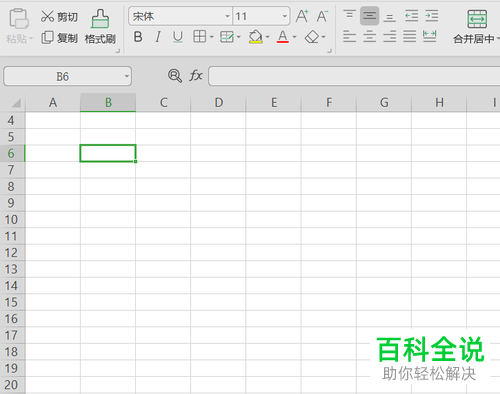
Task: Click the Merge and Center (合并居中) button
Action: [x=477, y=27]
